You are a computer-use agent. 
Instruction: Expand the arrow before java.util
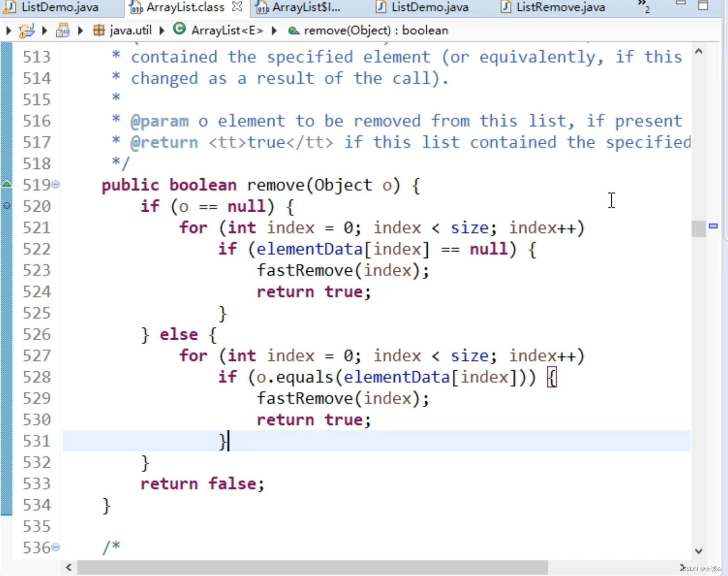pos(80,31)
